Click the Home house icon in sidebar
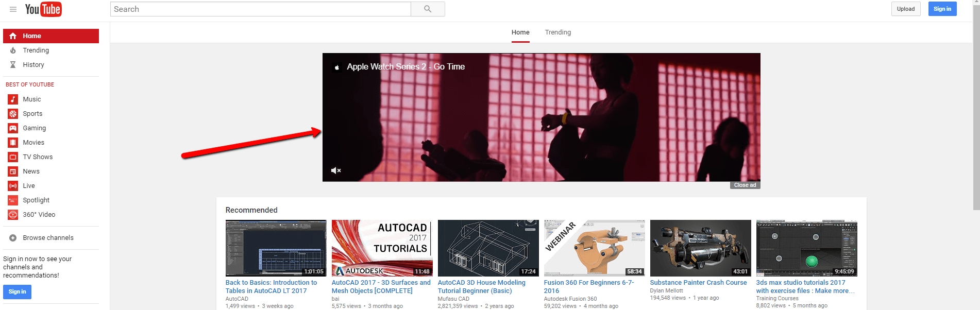The image size is (980, 310). pyautogui.click(x=13, y=36)
